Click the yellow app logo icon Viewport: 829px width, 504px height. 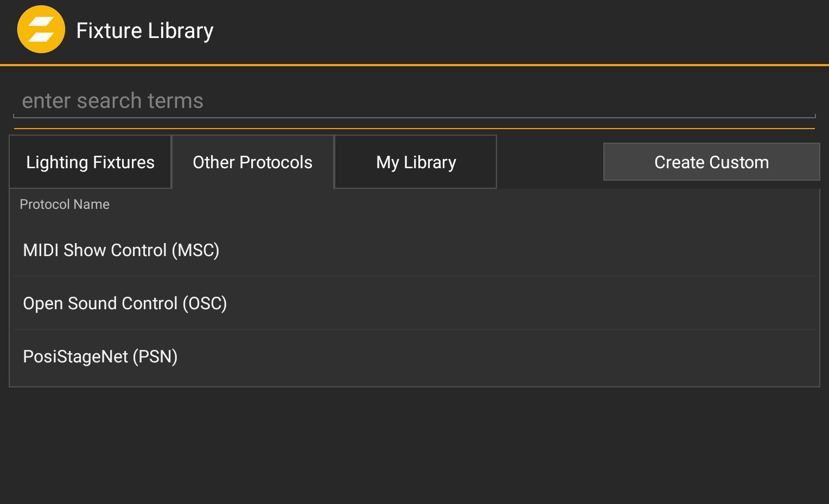(41, 30)
